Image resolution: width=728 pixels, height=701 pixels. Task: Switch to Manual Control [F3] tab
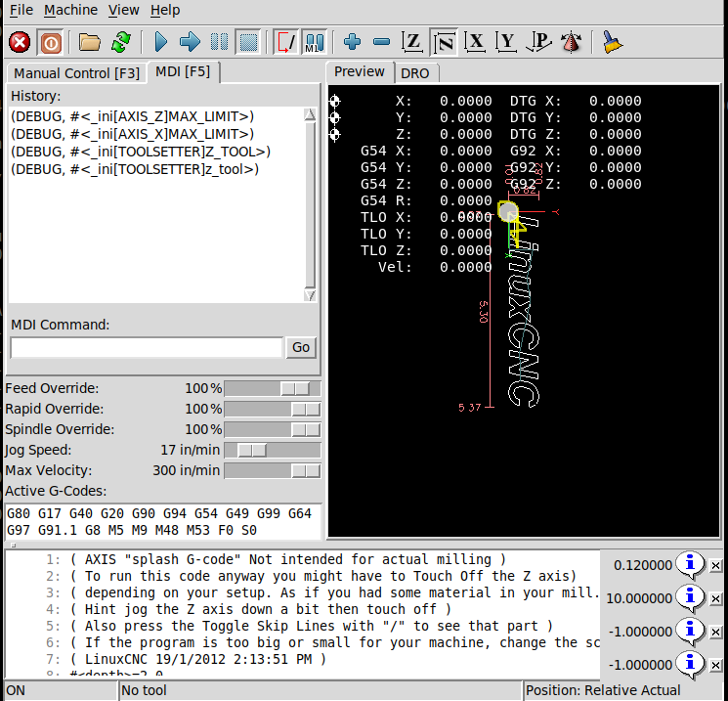tap(76, 73)
